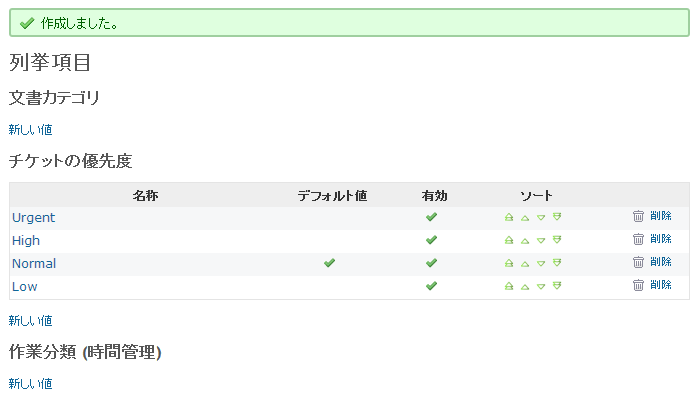Move Normal priority to top

tap(509, 263)
